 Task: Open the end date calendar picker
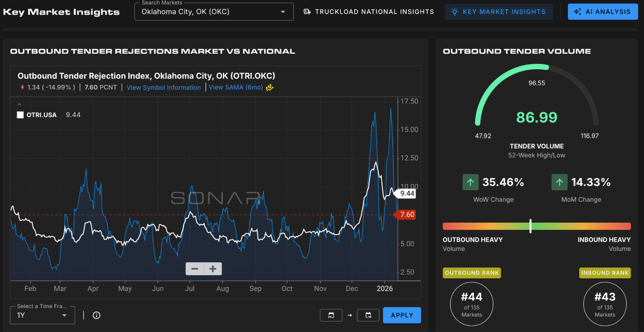368,315
